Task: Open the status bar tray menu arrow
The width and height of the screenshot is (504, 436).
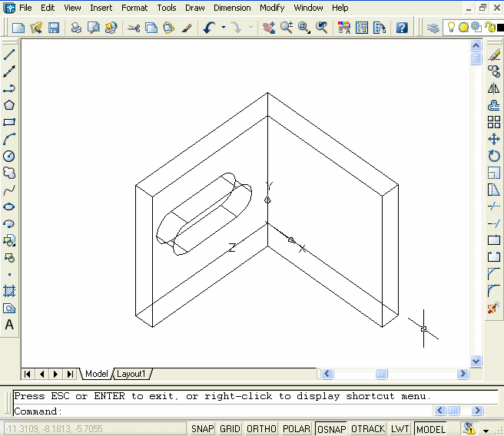Action: 486,431
